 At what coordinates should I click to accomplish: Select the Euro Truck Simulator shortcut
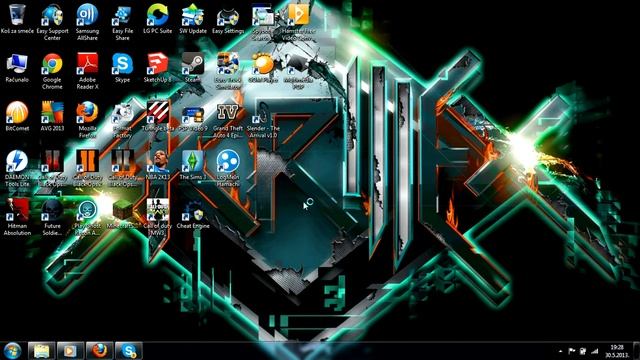[x=228, y=71]
